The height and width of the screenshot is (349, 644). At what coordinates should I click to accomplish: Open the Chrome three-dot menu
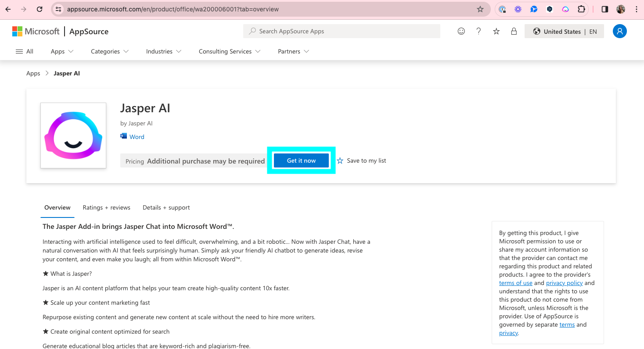coord(636,9)
